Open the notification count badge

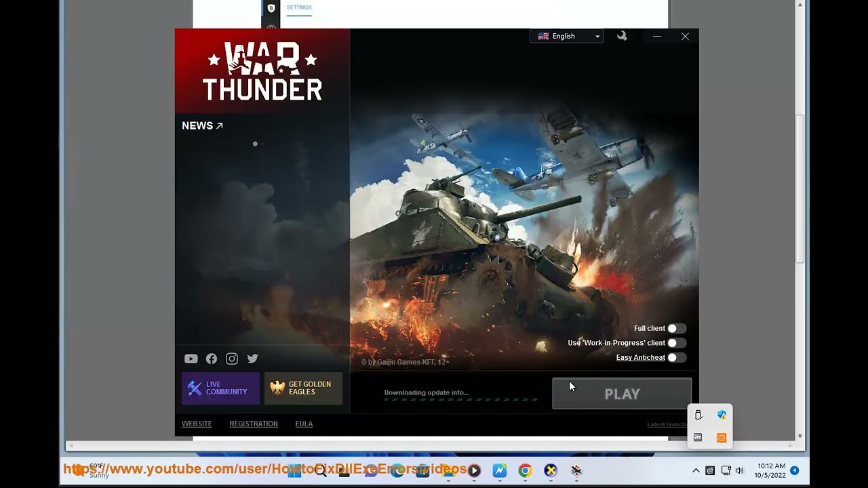point(794,470)
